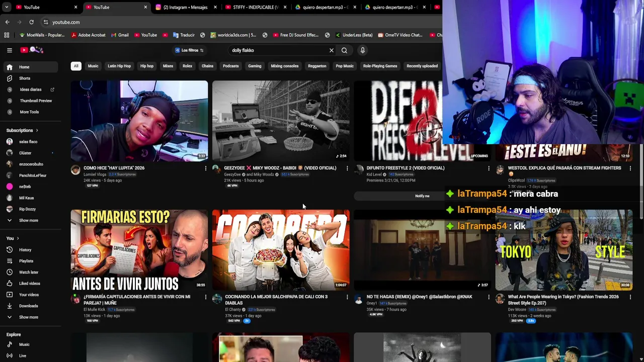Select the Mixes filter chip

168,66
